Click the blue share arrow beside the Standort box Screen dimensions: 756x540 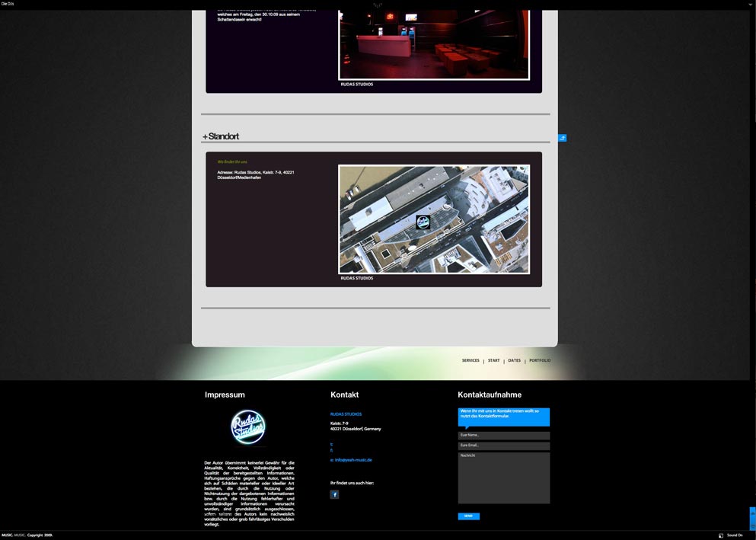tap(562, 138)
